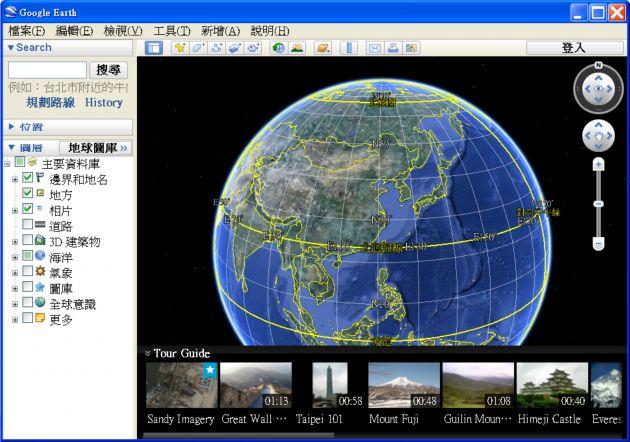Click the zoom slider handle

[598, 204]
